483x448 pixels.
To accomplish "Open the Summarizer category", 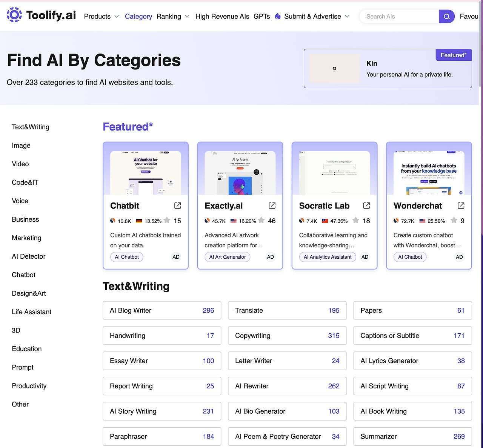I will 412,437.
